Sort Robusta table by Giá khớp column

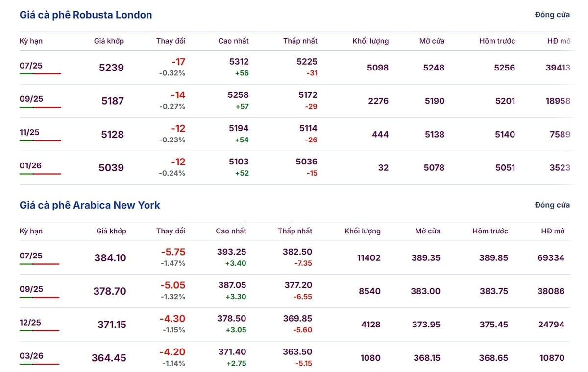point(109,41)
